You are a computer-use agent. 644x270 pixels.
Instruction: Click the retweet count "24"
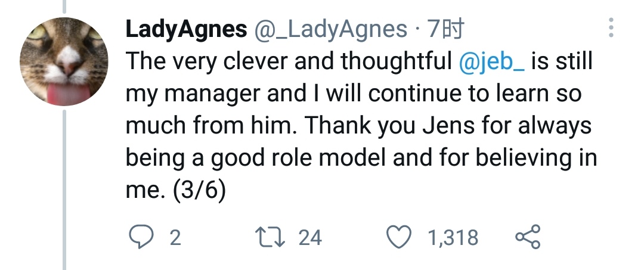309,238
